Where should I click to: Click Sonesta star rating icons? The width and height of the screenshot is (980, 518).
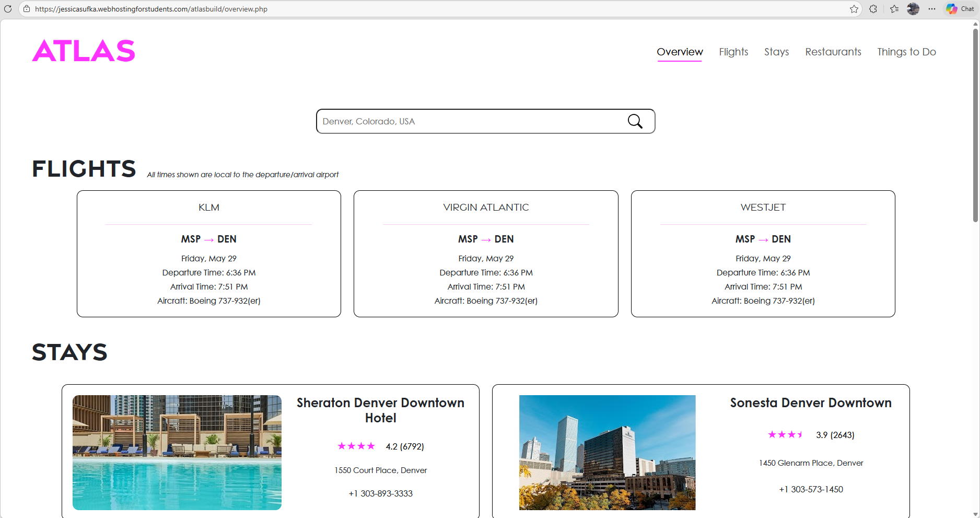786,434
